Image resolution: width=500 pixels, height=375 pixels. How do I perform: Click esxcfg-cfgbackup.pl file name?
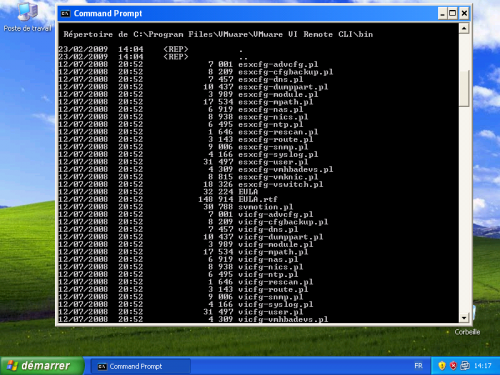pos(286,72)
